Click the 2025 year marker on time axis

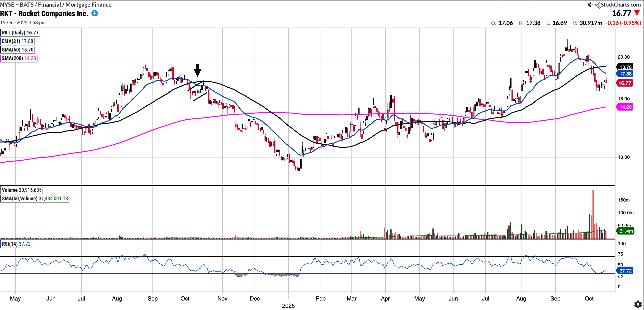coord(288,305)
